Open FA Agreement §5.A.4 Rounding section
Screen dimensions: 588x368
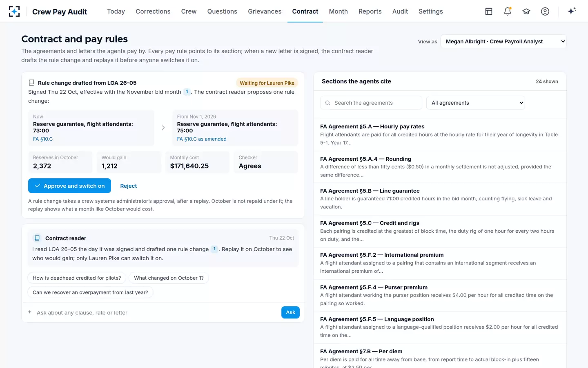[x=440, y=167]
